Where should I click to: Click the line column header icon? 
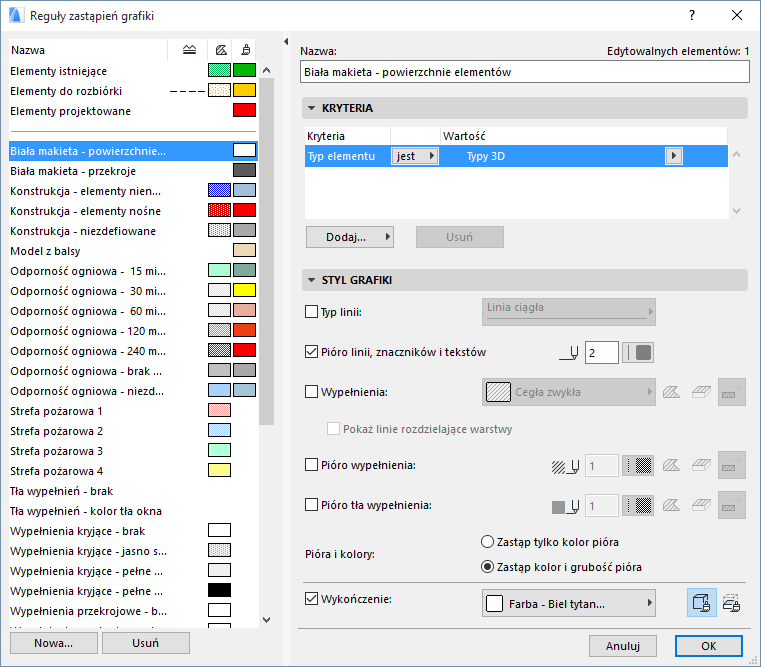[189, 50]
